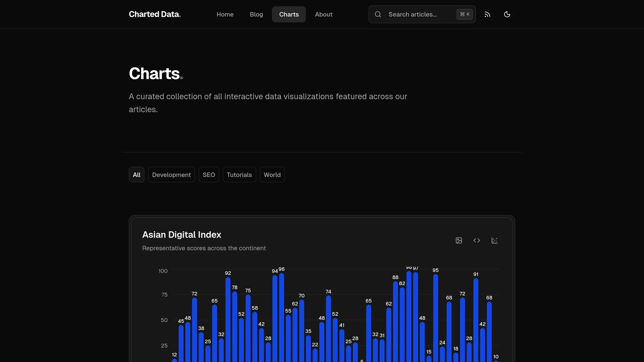644x362 pixels.
Task: Filter charts by World
Action: click(272, 175)
